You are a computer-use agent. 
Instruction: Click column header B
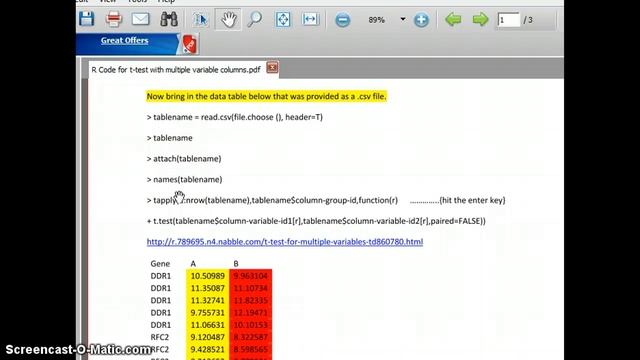236,264
